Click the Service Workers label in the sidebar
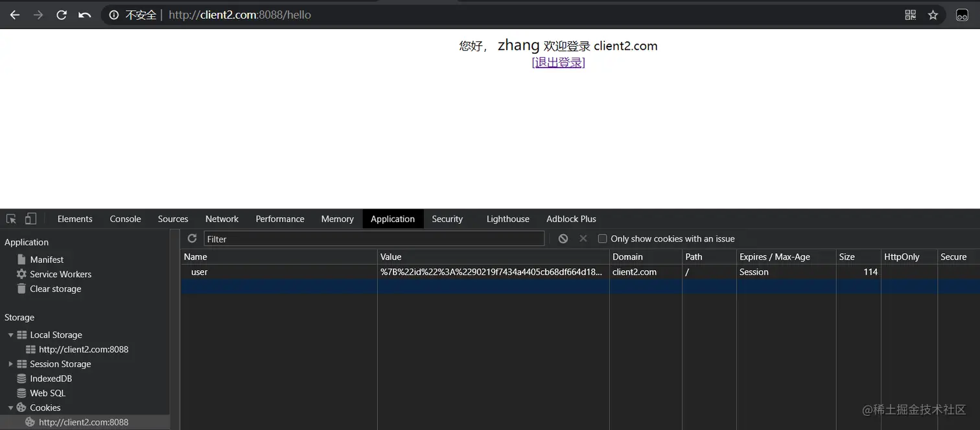 (60, 274)
